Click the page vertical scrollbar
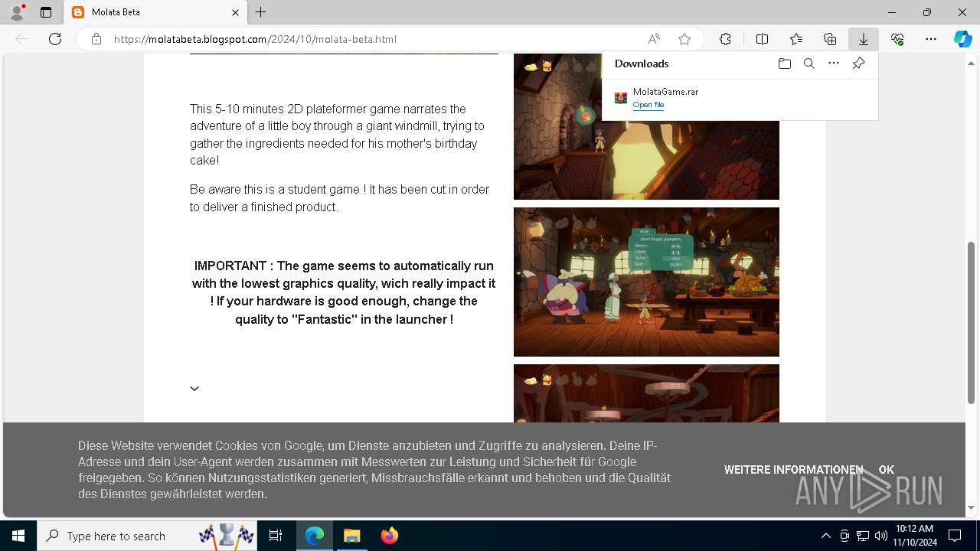Screen dimensions: 980x551 (972, 322)
